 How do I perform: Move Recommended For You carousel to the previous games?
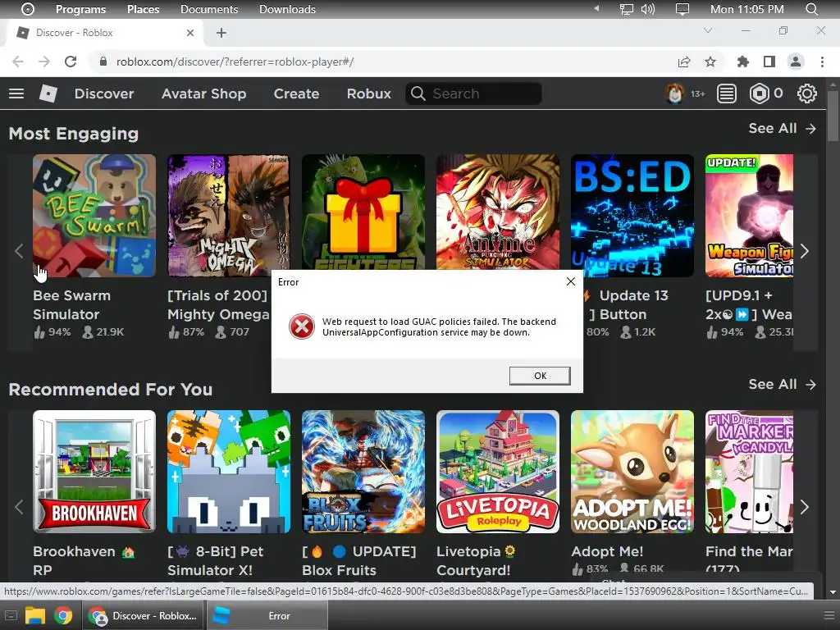point(20,507)
